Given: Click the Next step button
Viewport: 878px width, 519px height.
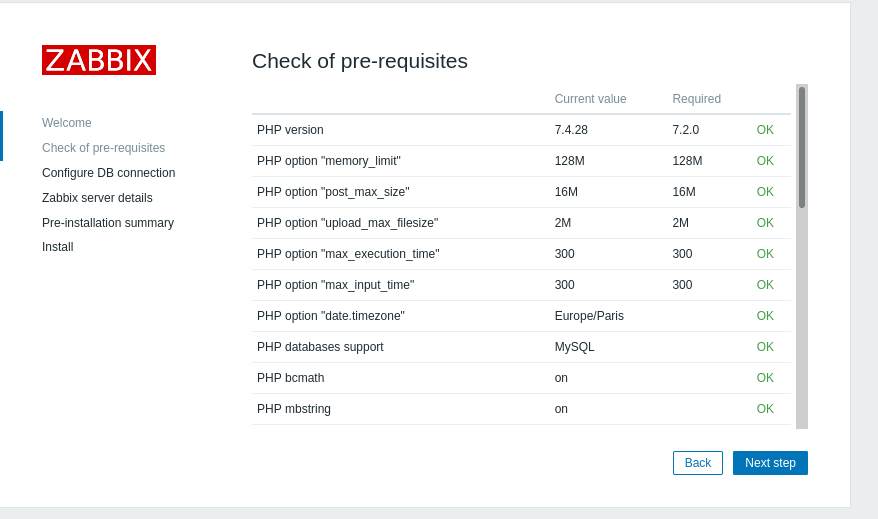Looking at the screenshot, I should [770, 463].
